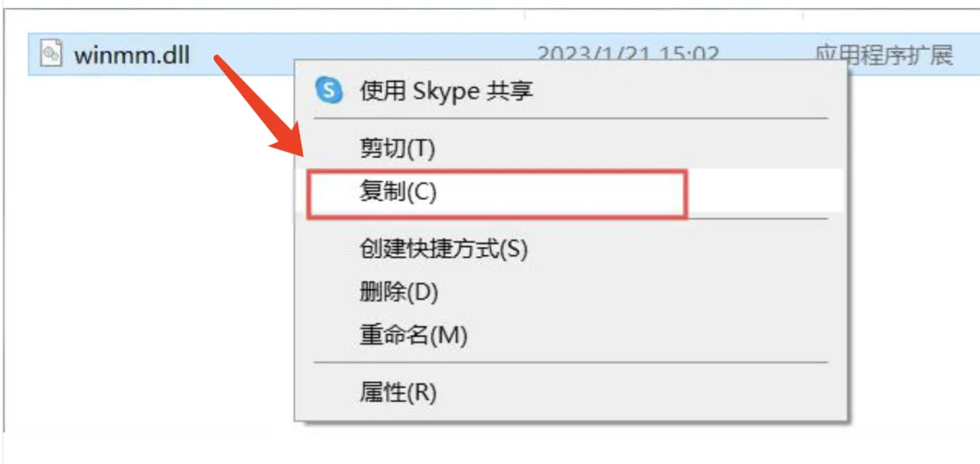Click the 2023/1/21 15:02 date cell
Image resolution: width=980 pixels, height=464 pixels.
click(628, 54)
